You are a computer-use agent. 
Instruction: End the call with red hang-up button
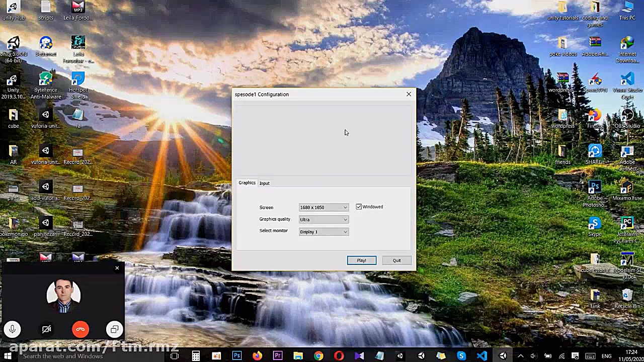click(80, 329)
